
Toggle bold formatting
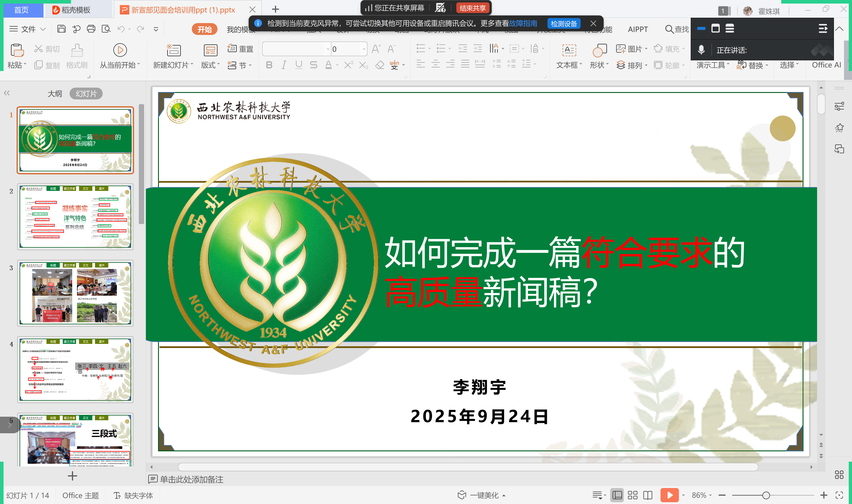click(269, 65)
